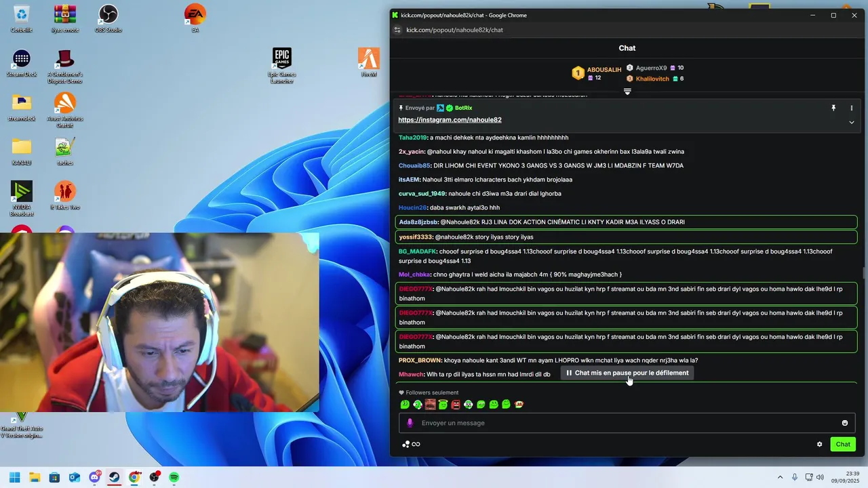
Task: Show hidden system tray icons
Action: point(780,477)
